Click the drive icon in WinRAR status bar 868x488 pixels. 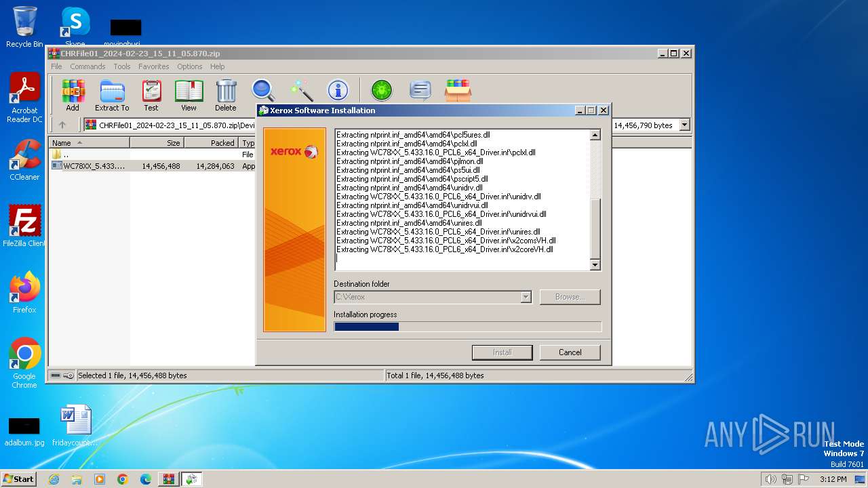pos(56,375)
